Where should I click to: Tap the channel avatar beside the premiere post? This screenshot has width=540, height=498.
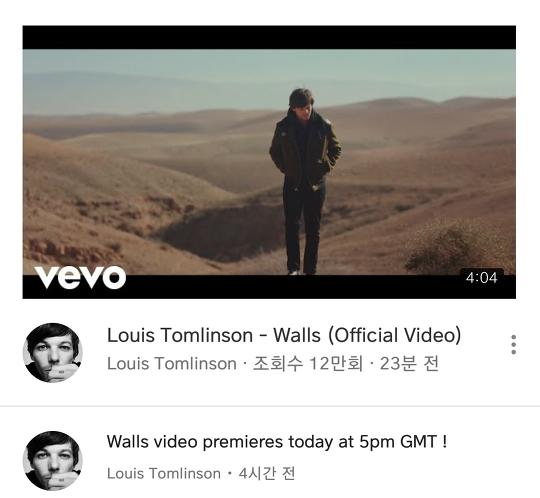pyautogui.click(x=53, y=460)
